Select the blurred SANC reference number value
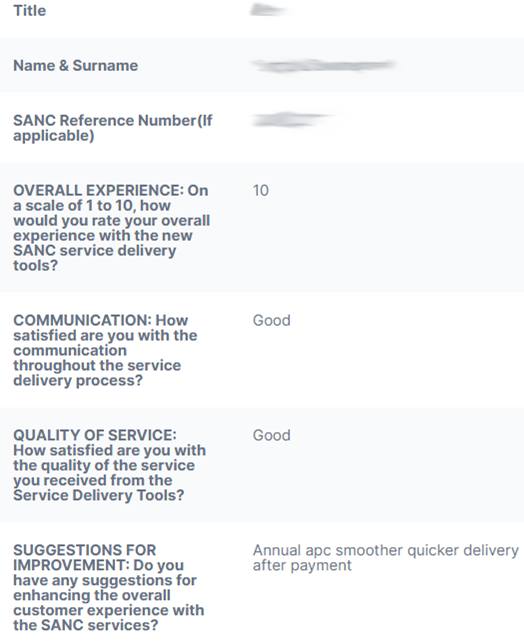Screen dimensions: 524x641 (x=291, y=120)
